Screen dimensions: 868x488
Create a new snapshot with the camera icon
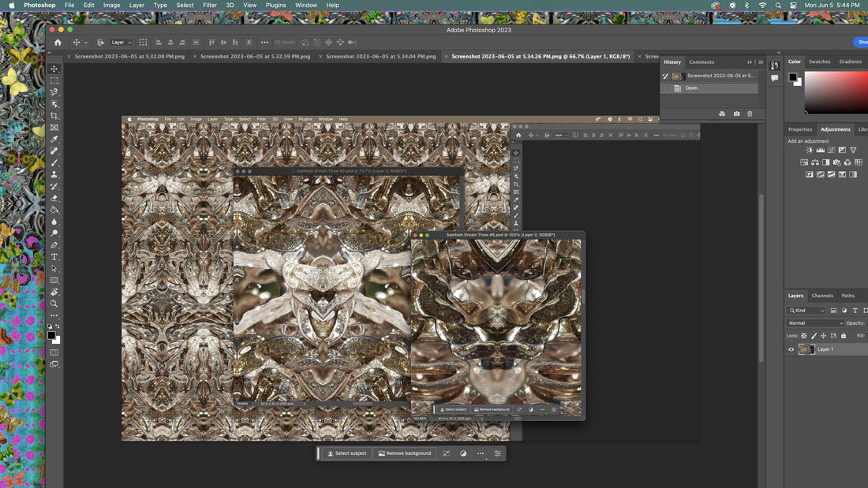point(736,114)
